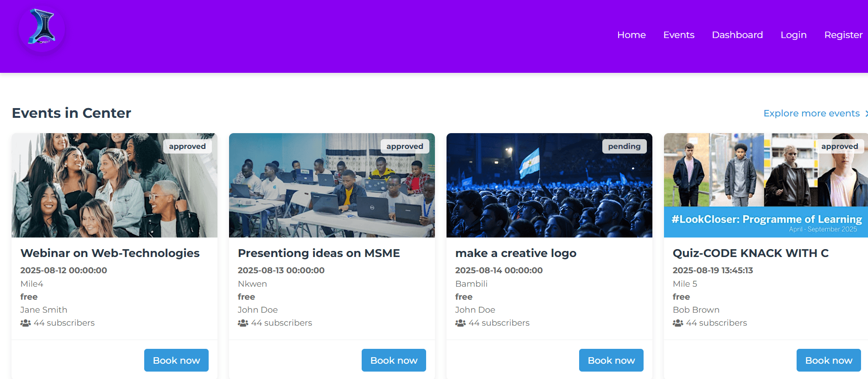Image resolution: width=868 pixels, height=379 pixels.
Task: Click the date 2025-08-19 13:45:13
Action: [x=713, y=270]
